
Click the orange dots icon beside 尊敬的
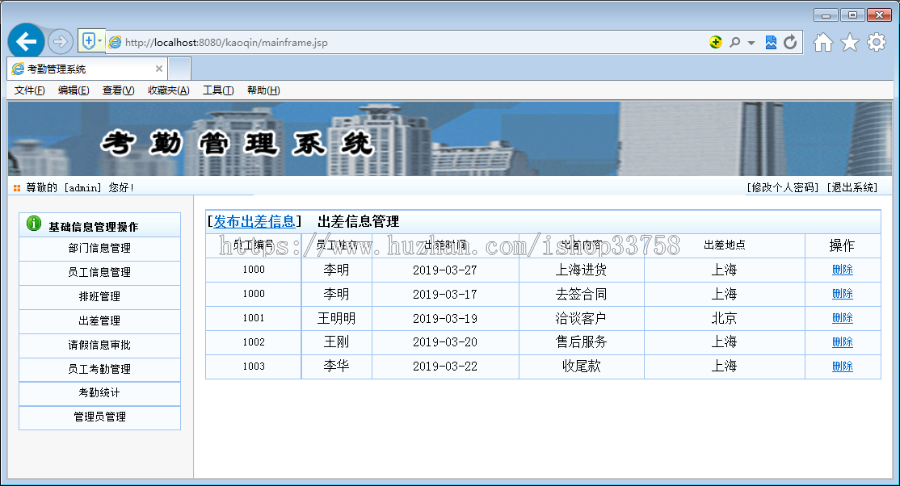point(17,188)
